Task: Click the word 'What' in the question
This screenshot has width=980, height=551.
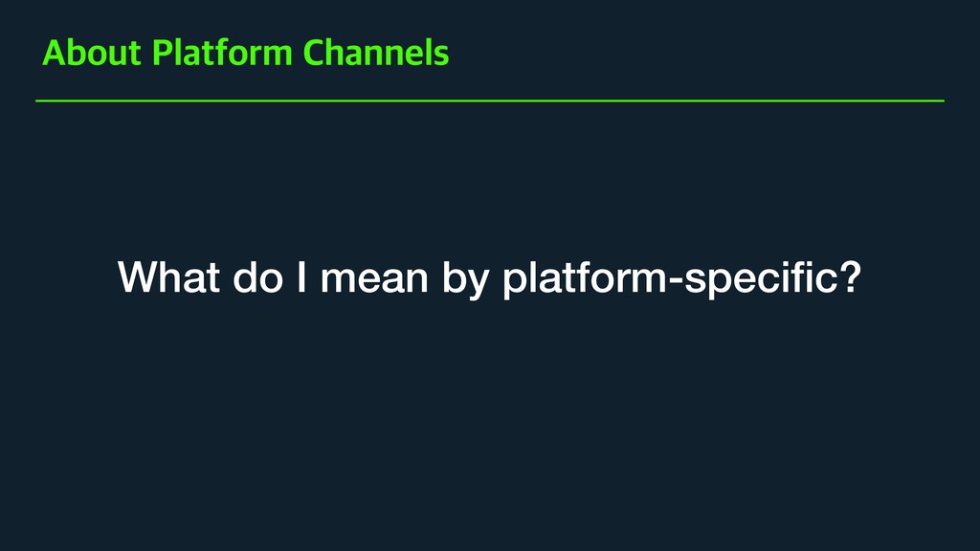Action: click(168, 276)
